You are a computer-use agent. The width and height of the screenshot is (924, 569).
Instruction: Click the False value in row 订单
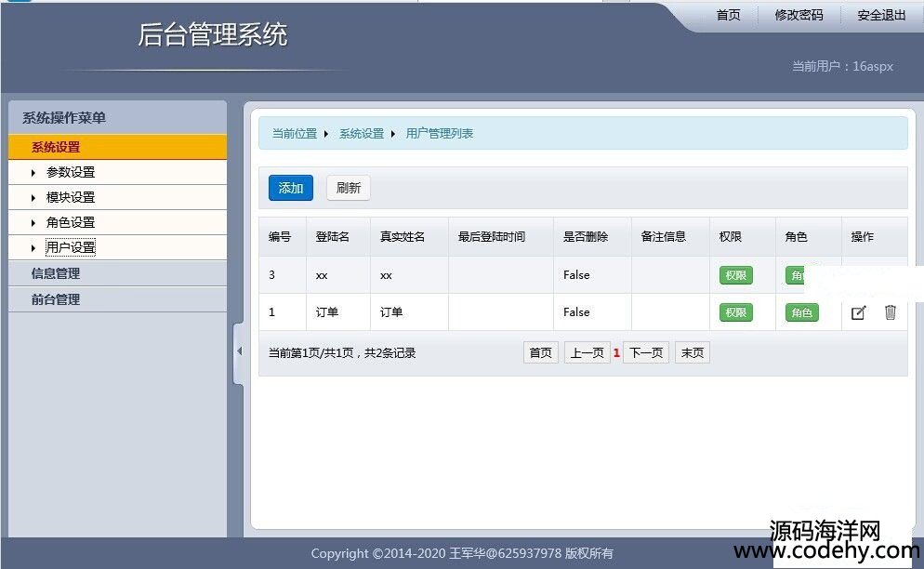click(576, 311)
